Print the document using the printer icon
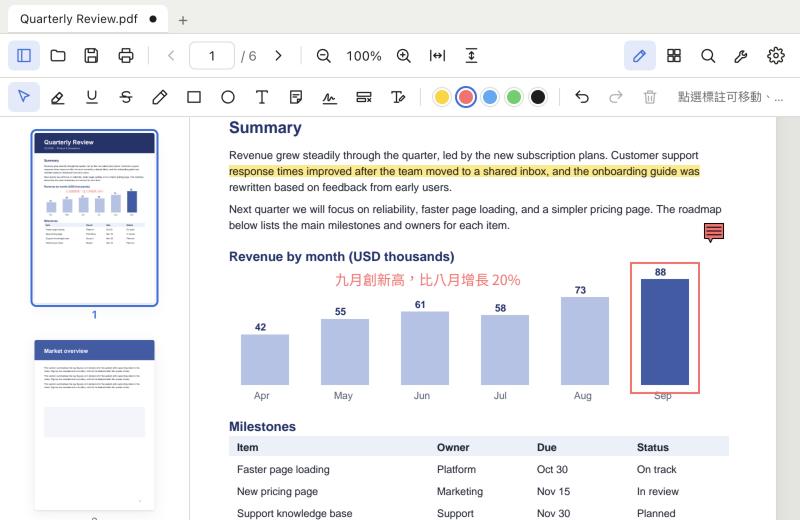 point(126,56)
